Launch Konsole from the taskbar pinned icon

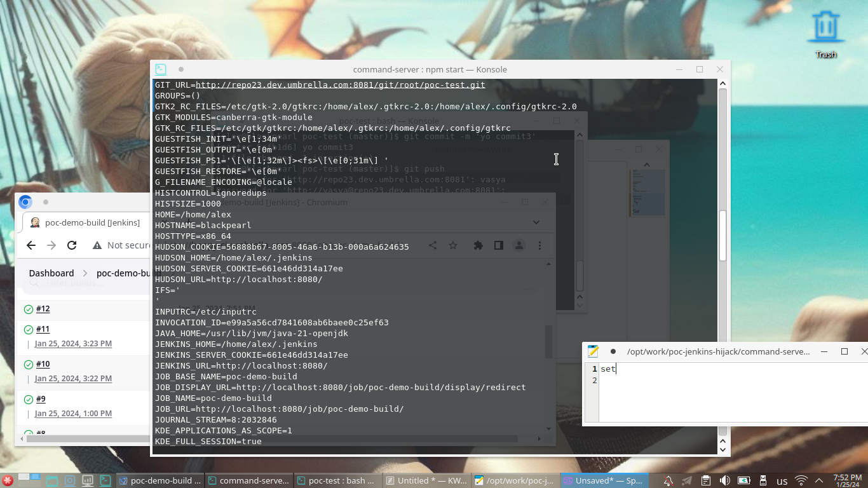click(105, 480)
